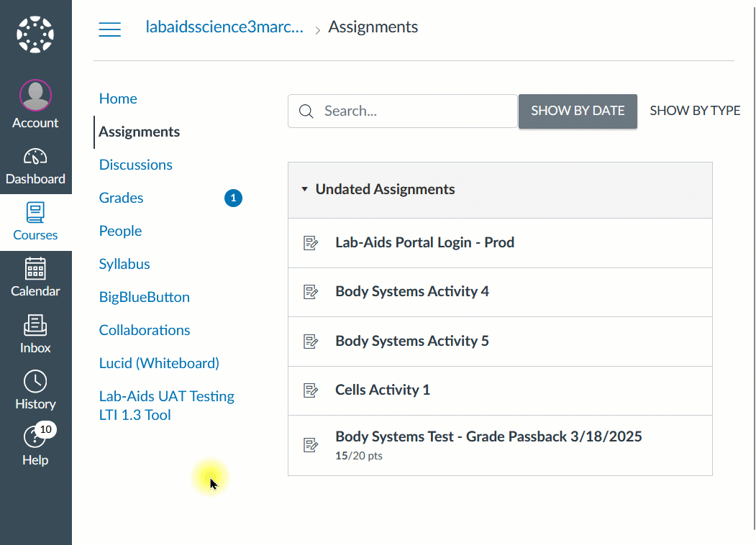Open the Cells Activity 1 assignment

coord(382,390)
